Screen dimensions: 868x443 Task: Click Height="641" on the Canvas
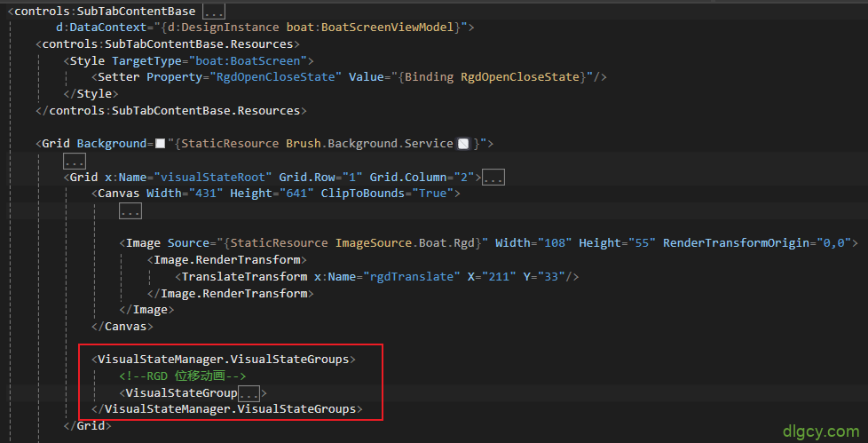272,194
